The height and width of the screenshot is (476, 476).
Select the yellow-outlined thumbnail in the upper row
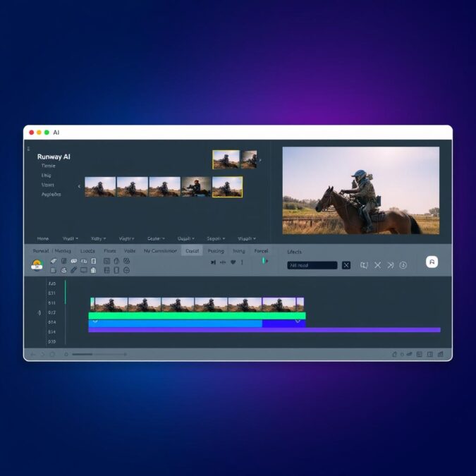(x=226, y=159)
